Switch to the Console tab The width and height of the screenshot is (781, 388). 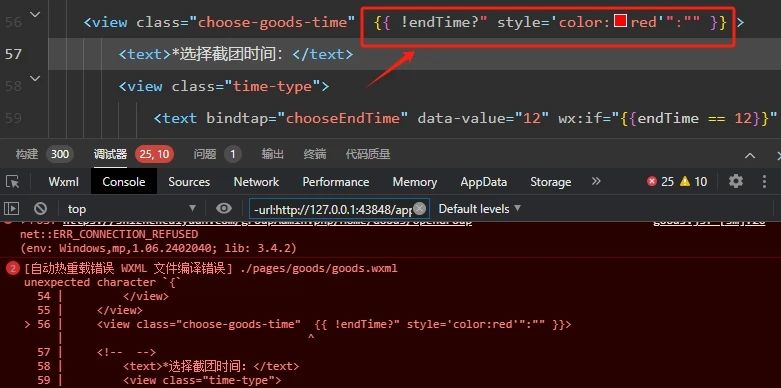pyautogui.click(x=124, y=182)
